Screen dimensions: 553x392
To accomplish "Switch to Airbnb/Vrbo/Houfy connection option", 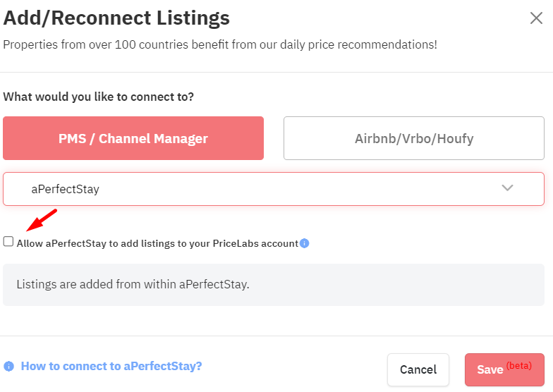I will [x=413, y=138].
